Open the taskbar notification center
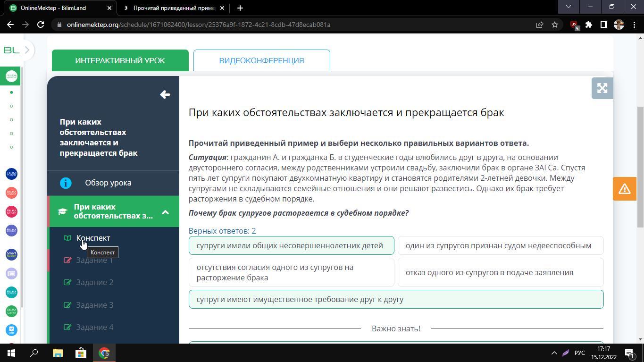Image resolution: width=644 pixels, height=362 pixels. pos(629,353)
